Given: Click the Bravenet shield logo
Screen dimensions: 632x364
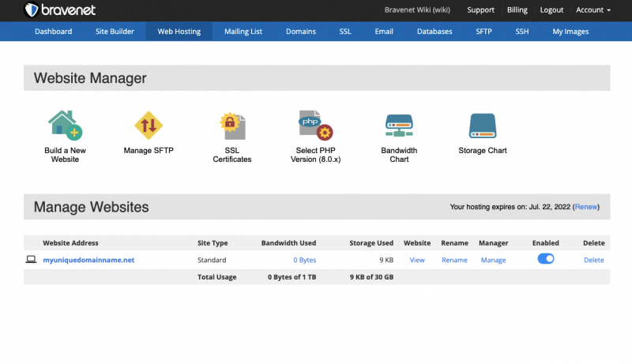Looking at the screenshot, I should tap(31, 9).
